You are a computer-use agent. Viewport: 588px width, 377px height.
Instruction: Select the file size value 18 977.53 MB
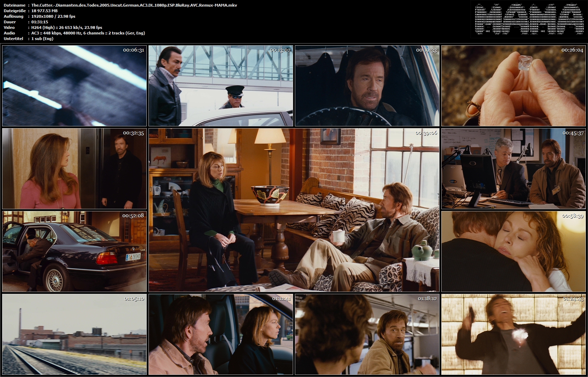point(45,11)
